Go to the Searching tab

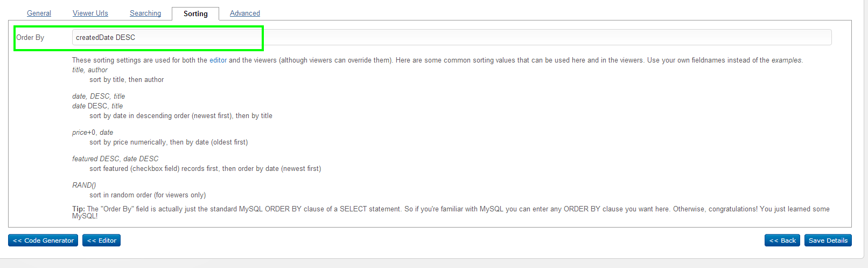pos(145,13)
